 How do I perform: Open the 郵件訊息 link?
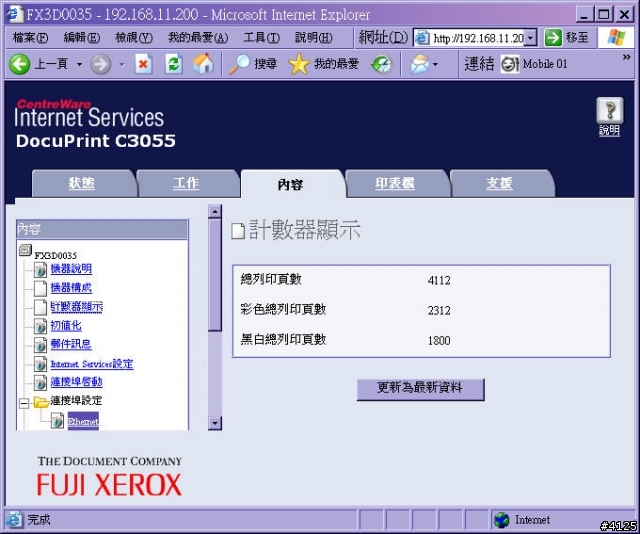(x=71, y=344)
